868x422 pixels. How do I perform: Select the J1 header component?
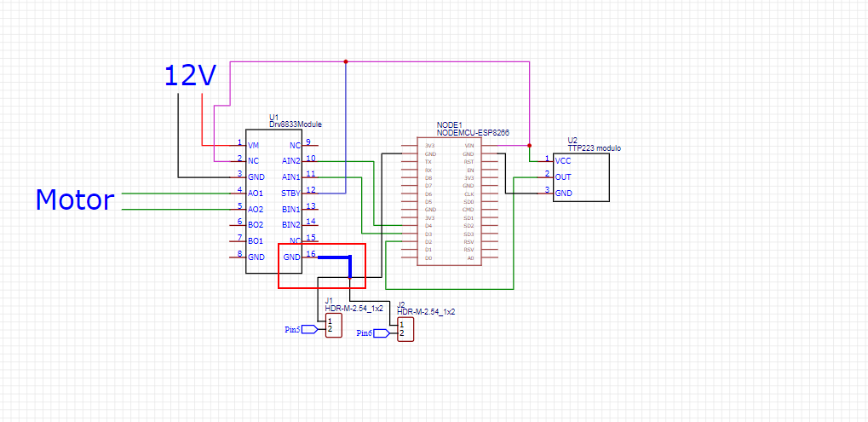(334, 326)
